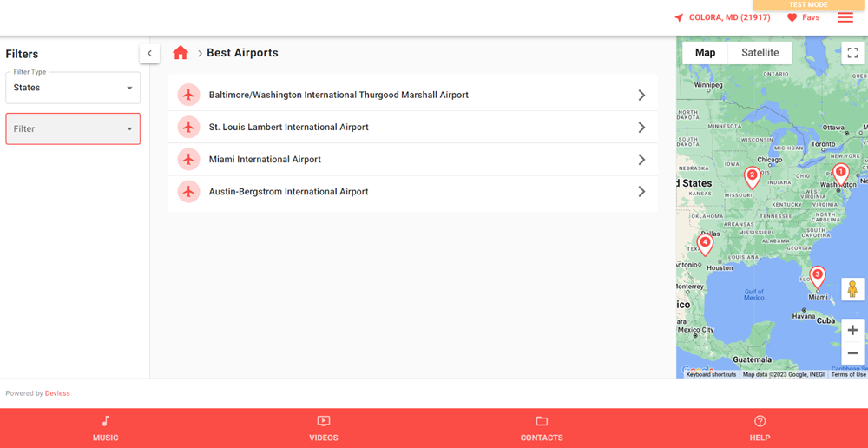
Task: Switch map to Satellite view
Action: pyautogui.click(x=759, y=53)
